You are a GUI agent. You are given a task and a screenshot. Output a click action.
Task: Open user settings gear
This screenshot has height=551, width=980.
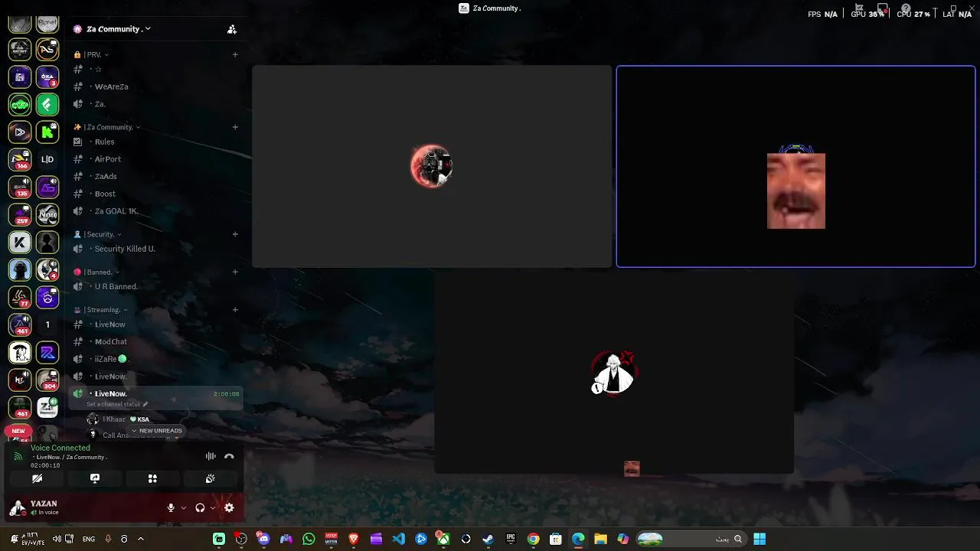(x=229, y=507)
